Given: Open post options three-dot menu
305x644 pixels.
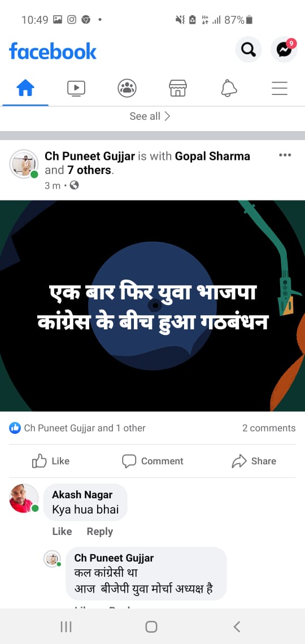Looking at the screenshot, I should (285, 155).
